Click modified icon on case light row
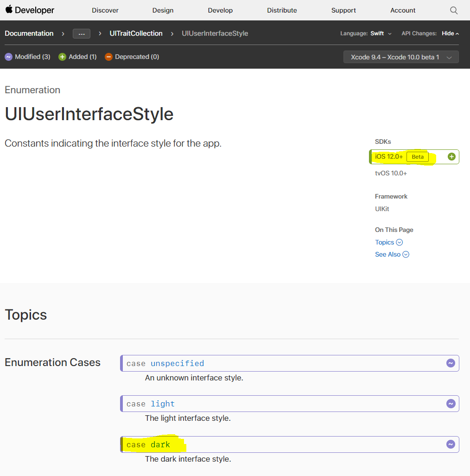 tap(451, 404)
